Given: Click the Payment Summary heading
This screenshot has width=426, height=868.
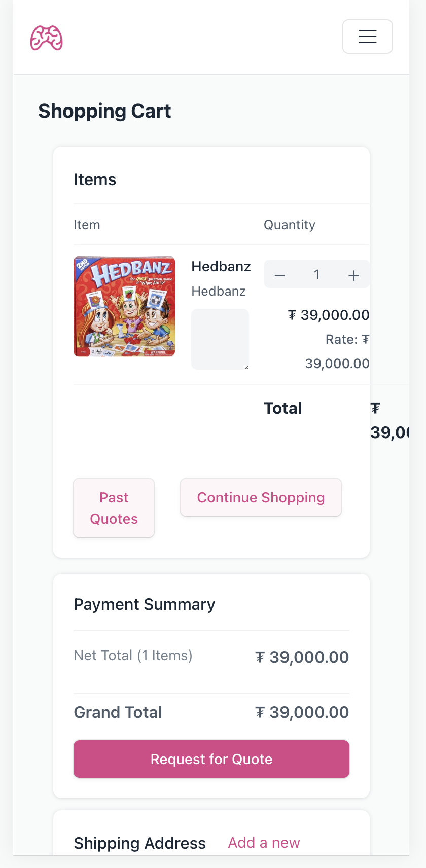Looking at the screenshot, I should pos(145,604).
